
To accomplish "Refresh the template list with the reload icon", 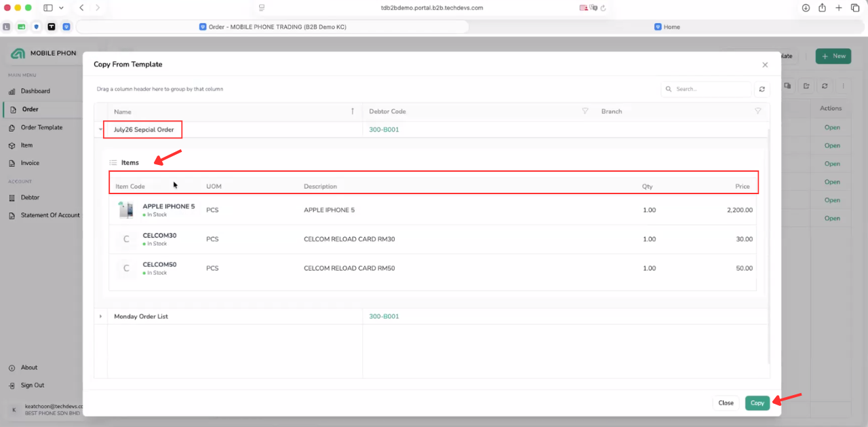I will (762, 89).
